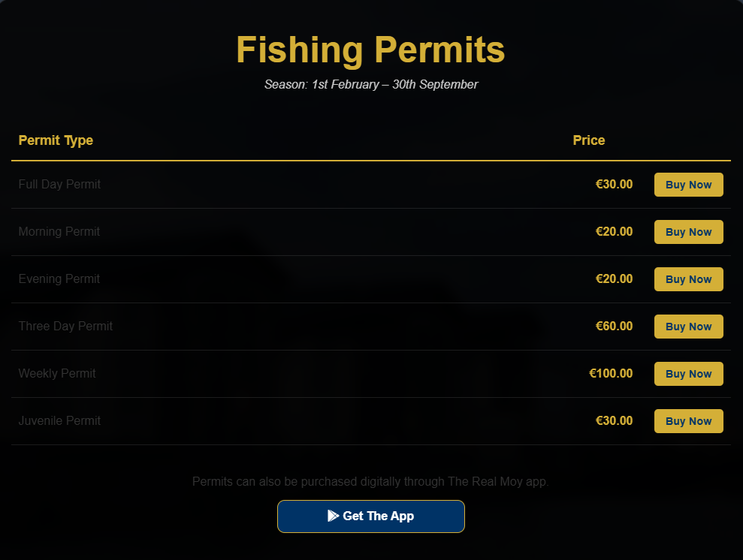Purchase the Evening Permit

click(688, 279)
